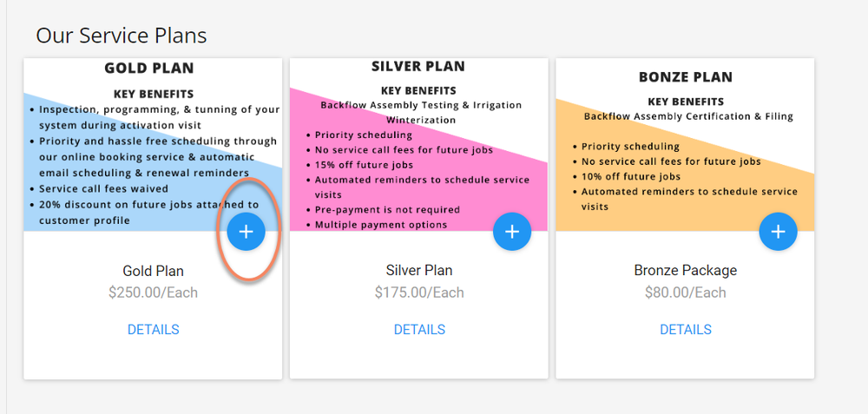This screenshot has height=414, width=868.
Task: Click the bold GOLD PLAN banner title
Action: tap(149, 68)
